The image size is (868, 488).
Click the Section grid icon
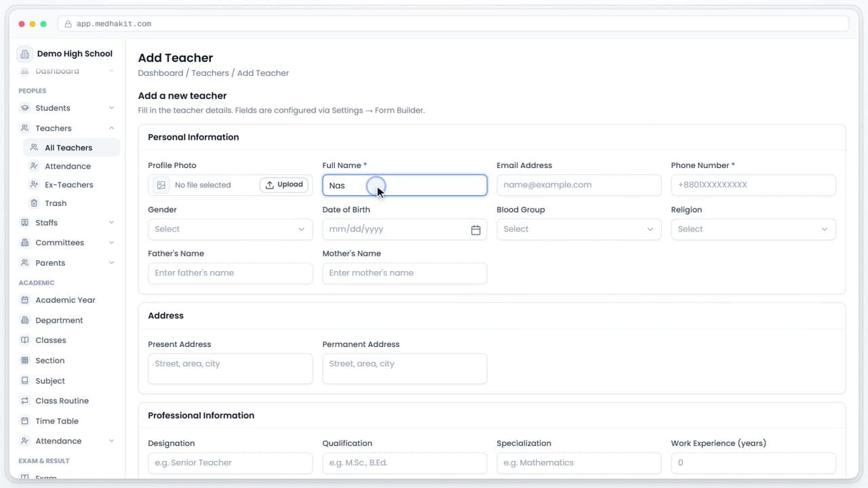(25, 361)
